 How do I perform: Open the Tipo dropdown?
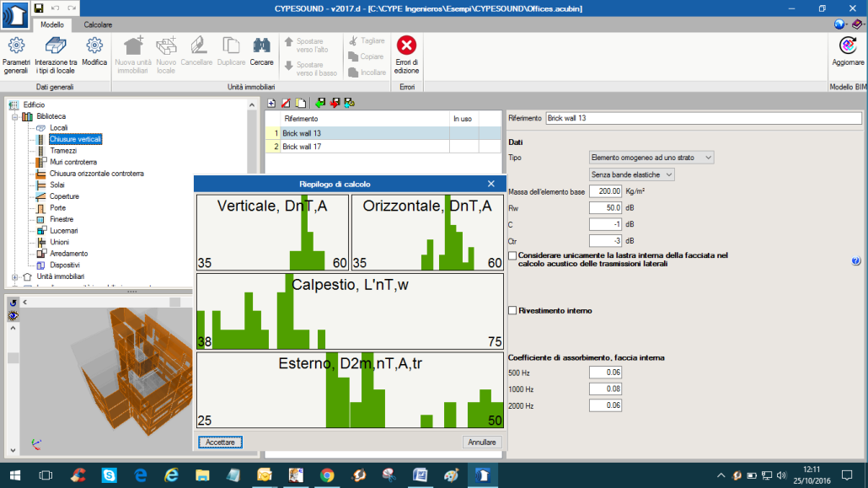pos(651,158)
